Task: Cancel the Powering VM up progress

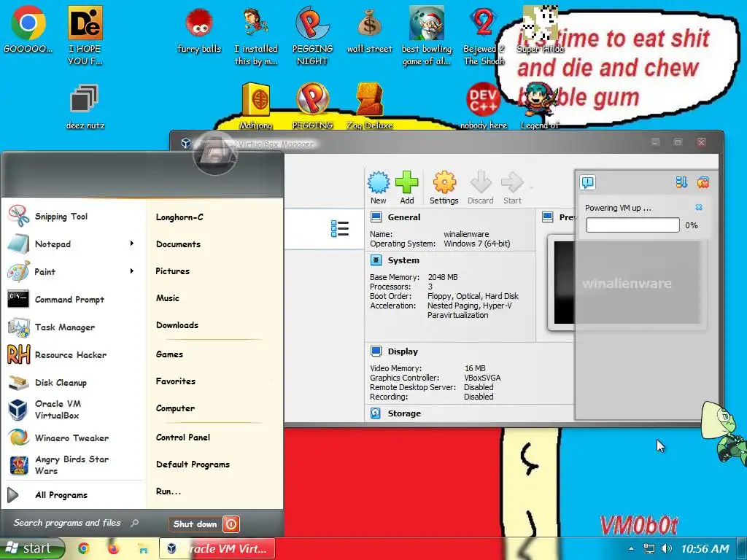Action: [698, 207]
